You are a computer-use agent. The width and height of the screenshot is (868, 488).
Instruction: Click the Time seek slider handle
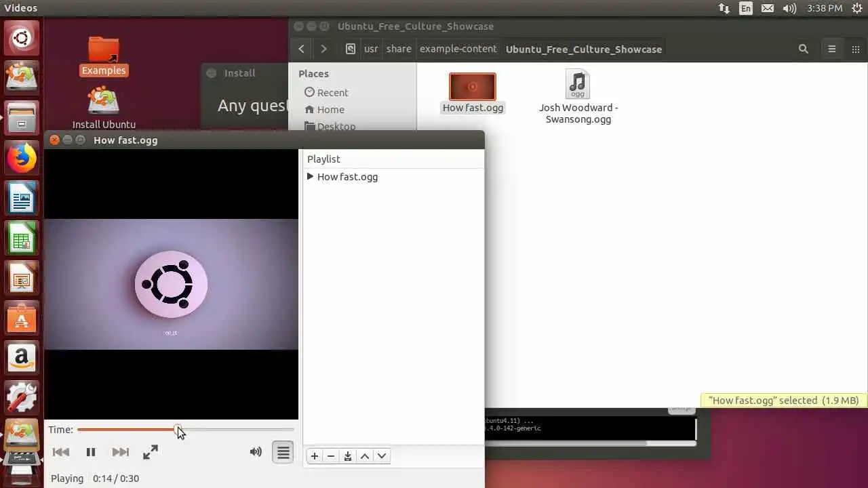178,430
